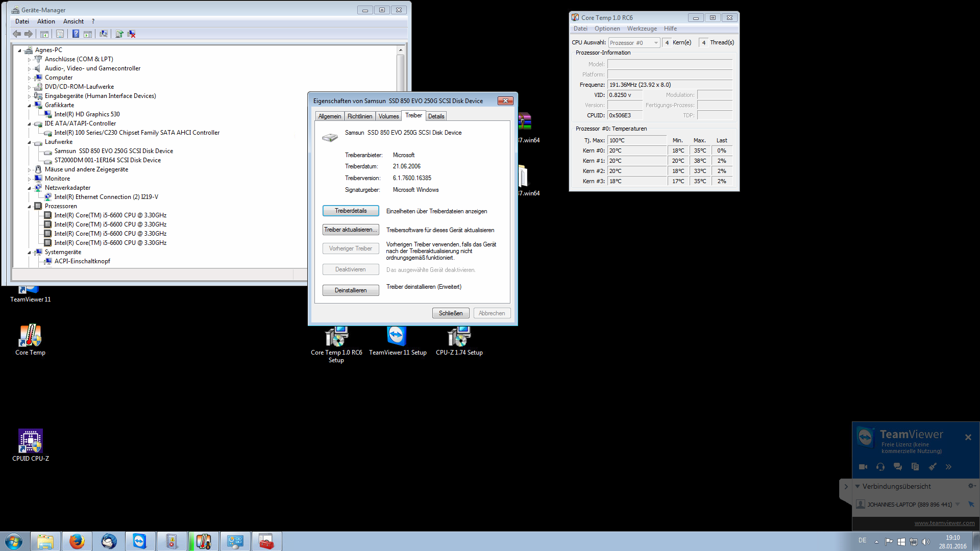Switch to Allgemein tab in properties dialog
The width and height of the screenshot is (980, 551).
click(x=330, y=116)
